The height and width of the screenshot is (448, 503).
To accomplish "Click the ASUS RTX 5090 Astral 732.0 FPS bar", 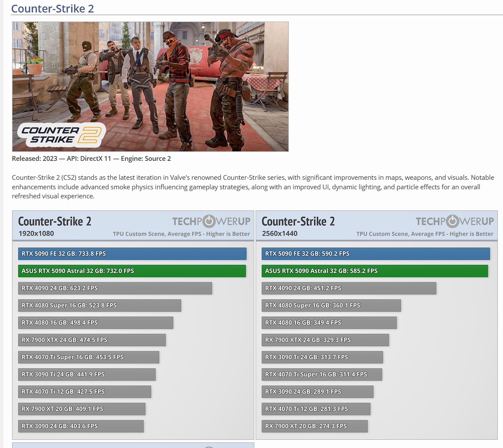I will tap(132, 271).
